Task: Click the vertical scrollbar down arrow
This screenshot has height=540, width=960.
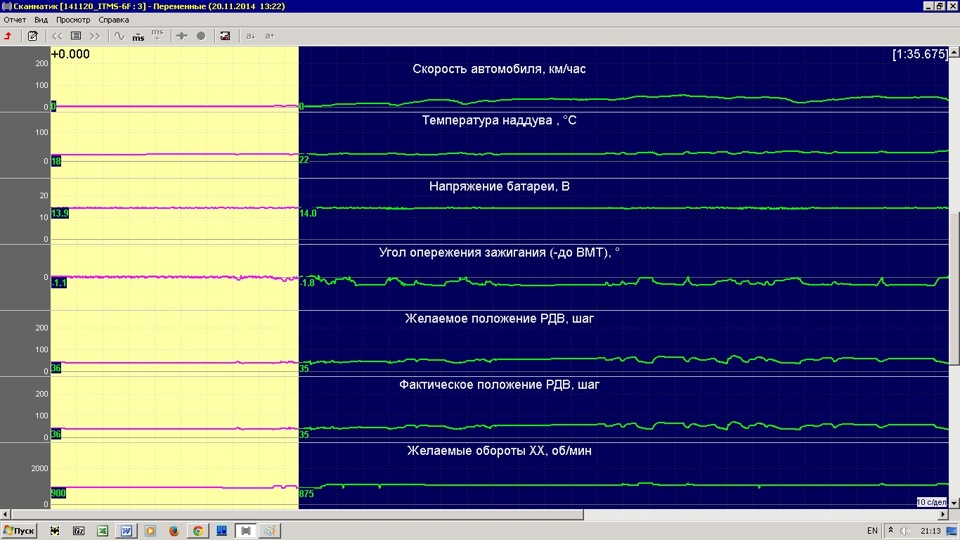Action: pos(954,503)
